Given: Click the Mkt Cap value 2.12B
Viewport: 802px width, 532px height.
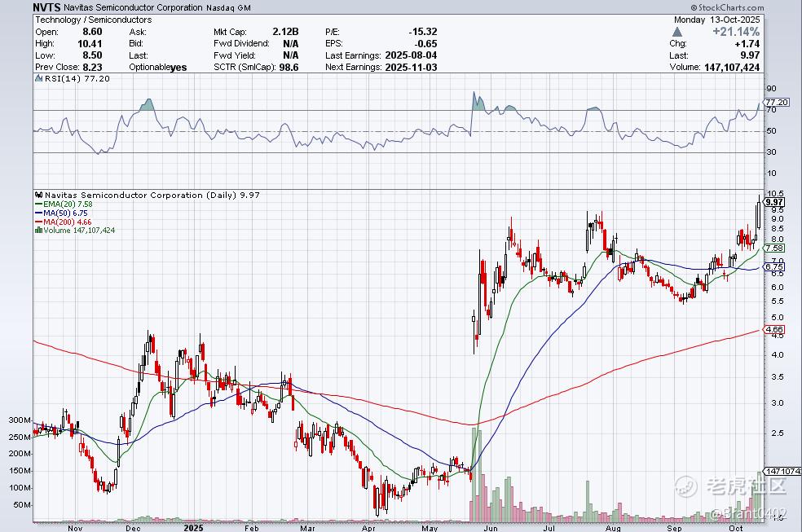Looking at the screenshot, I should pyautogui.click(x=285, y=32).
